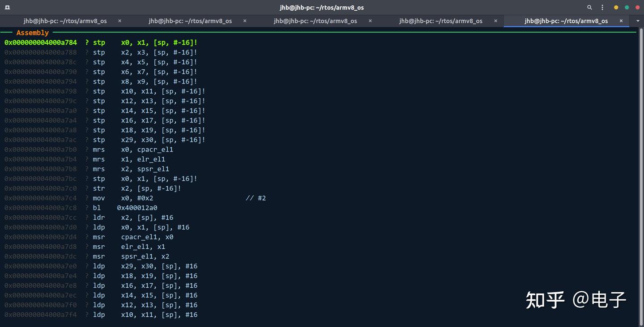Close the fourth terminal tab
Viewport: 644px width, 327px height.
495,21
